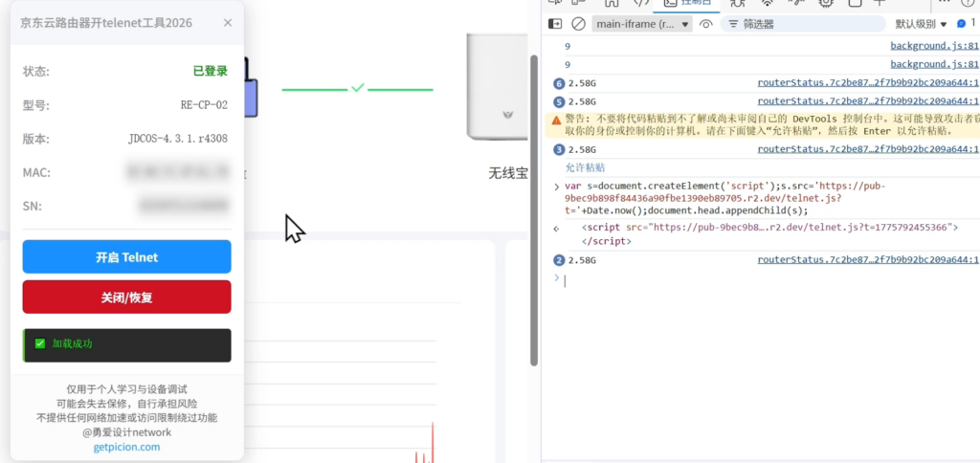Click the result arrow beside the script element

pyautogui.click(x=556, y=229)
